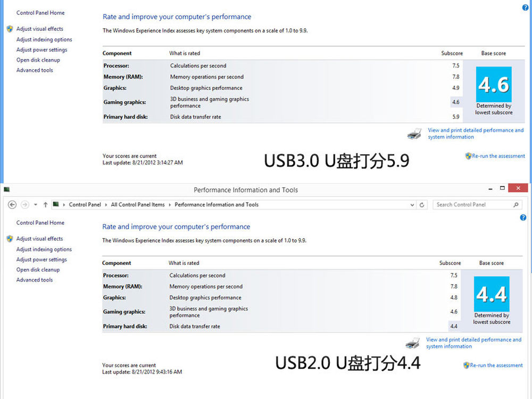The width and height of the screenshot is (532, 399).
Task: Click the window title bar system icon
Action: (x=7, y=189)
